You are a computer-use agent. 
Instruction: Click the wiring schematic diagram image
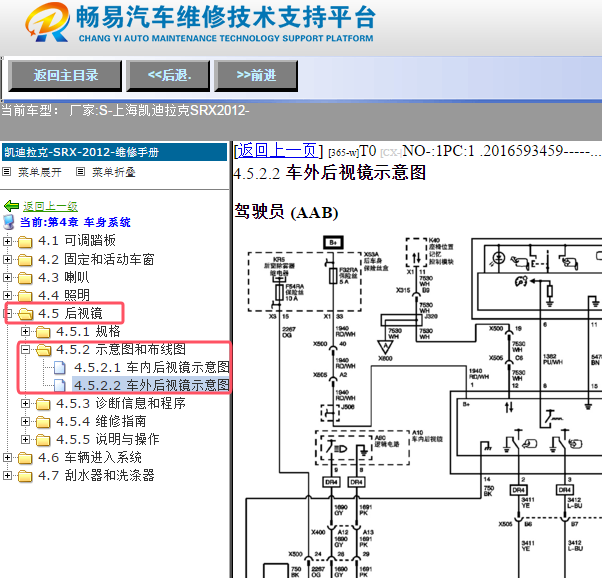(x=422, y=406)
